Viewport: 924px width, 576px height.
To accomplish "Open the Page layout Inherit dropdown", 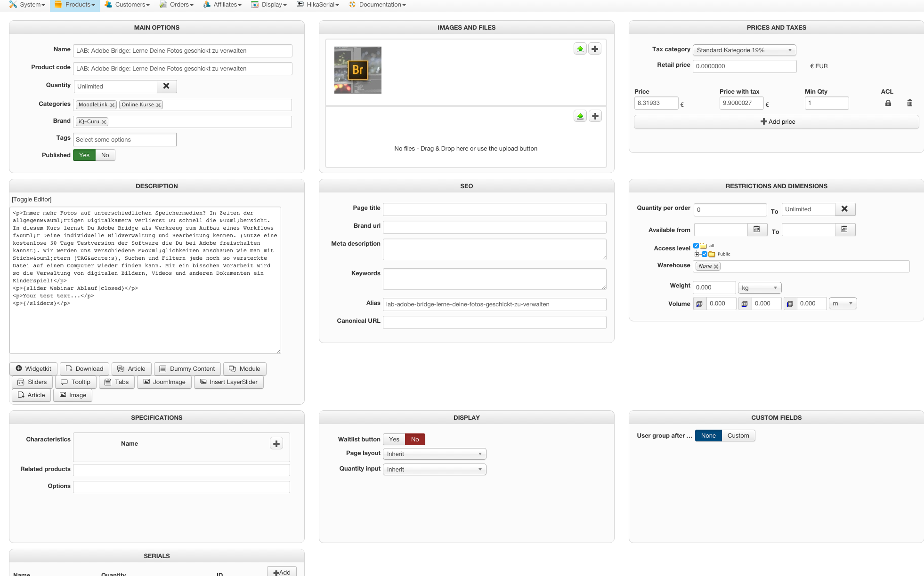I will point(434,454).
